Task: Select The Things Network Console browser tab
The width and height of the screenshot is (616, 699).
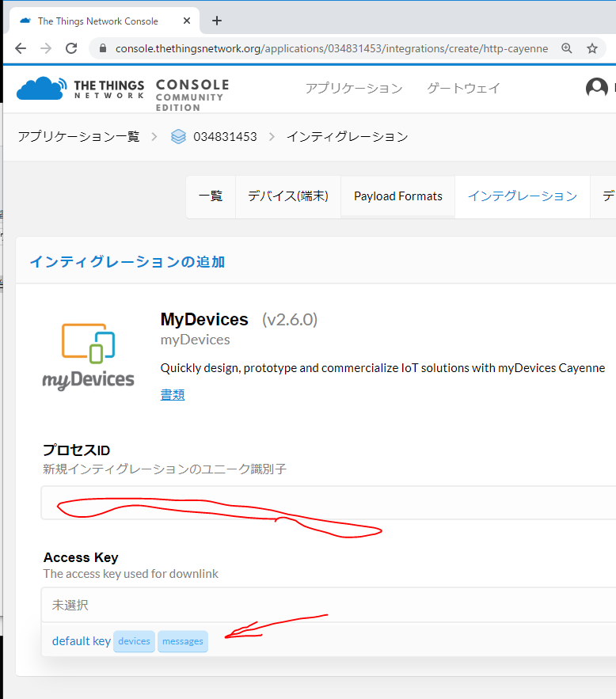Action: pyautogui.click(x=105, y=21)
